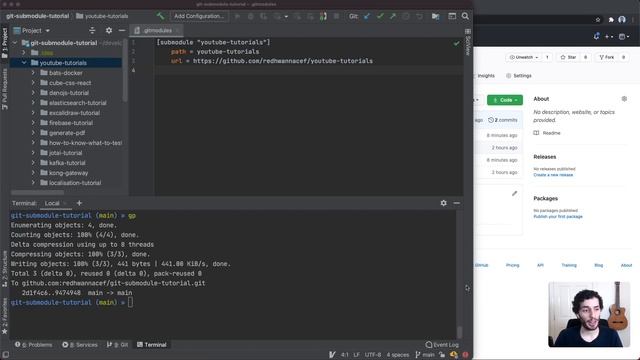Open the Favorites side tool window
Screen dimensions: 640x360
coord(5,316)
